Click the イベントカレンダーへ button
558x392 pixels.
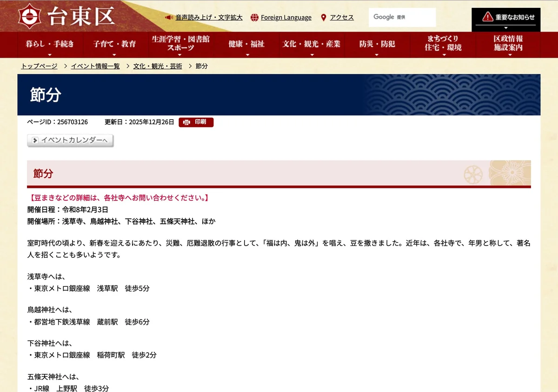point(70,140)
